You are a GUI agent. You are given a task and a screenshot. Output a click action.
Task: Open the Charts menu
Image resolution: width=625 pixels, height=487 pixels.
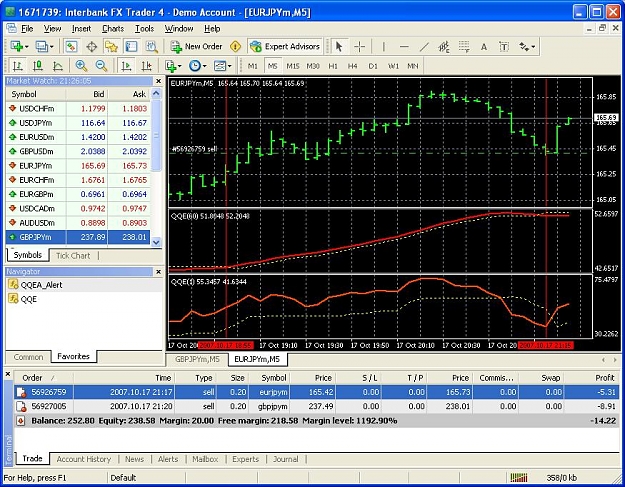coord(113,29)
